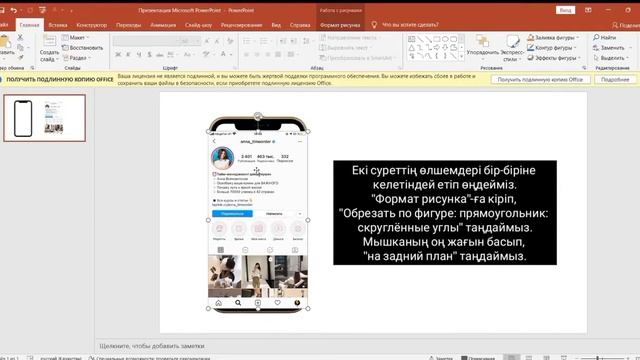Click the Вход sign-in button
640x360 pixels.
click(565, 10)
